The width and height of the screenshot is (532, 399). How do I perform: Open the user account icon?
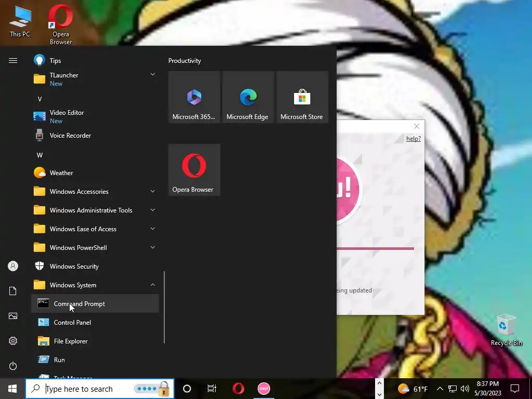(x=13, y=266)
